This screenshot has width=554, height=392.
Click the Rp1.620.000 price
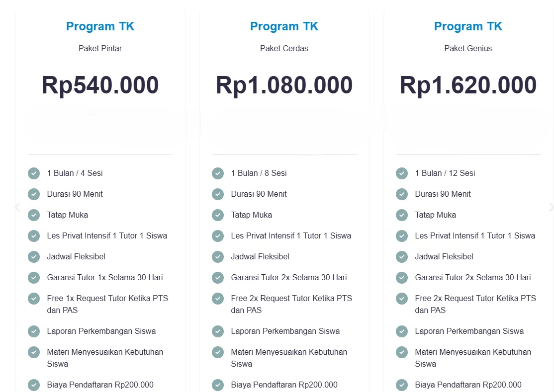[468, 85]
